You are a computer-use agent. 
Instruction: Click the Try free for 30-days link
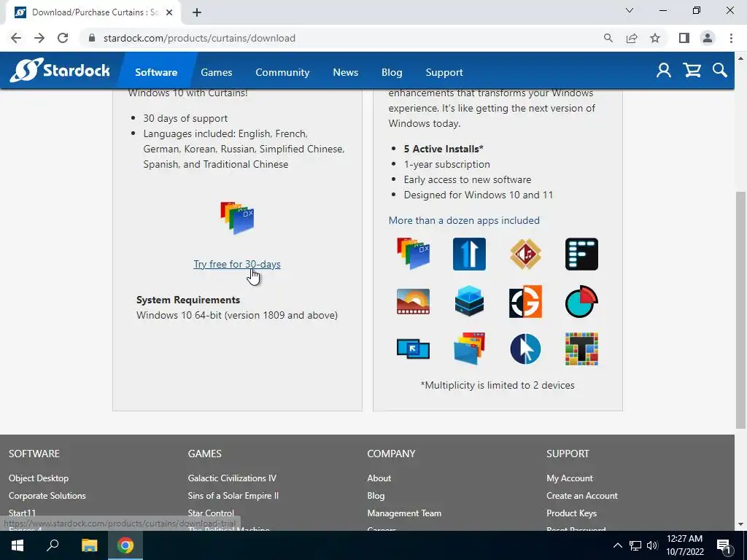pos(237,264)
